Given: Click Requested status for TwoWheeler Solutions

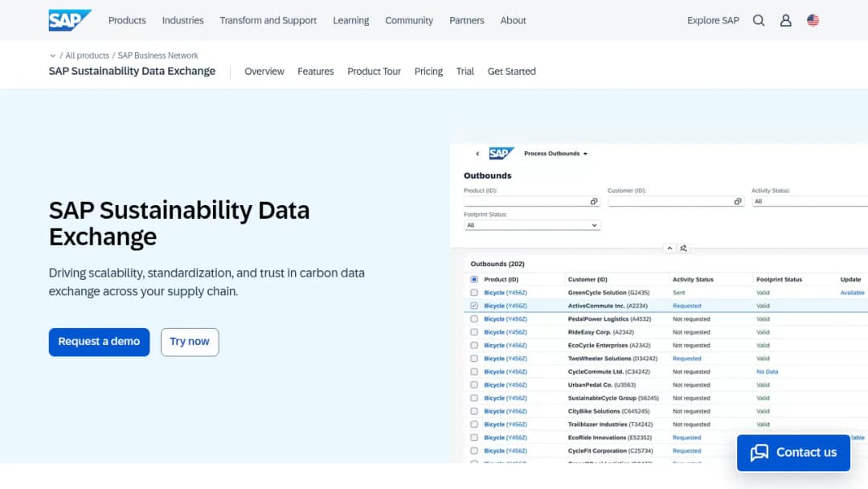Looking at the screenshot, I should [x=686, y=359].
